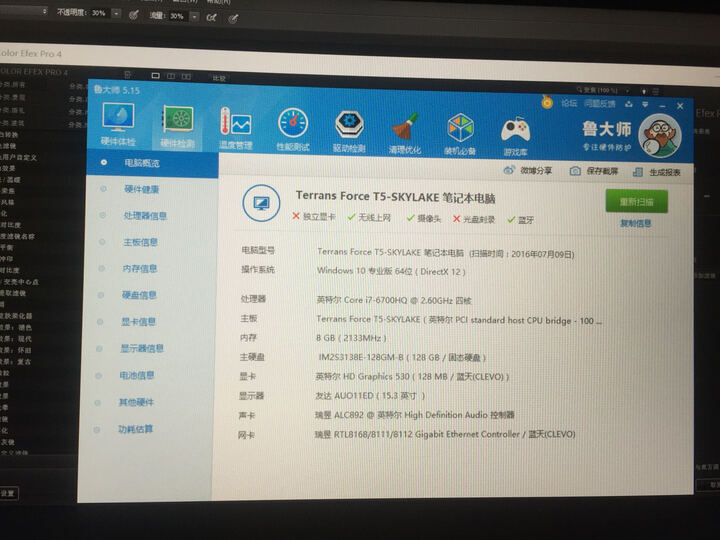
Task: Click 摄像头 status indicator
Action: pyautogui.click(x=423, y=218)
